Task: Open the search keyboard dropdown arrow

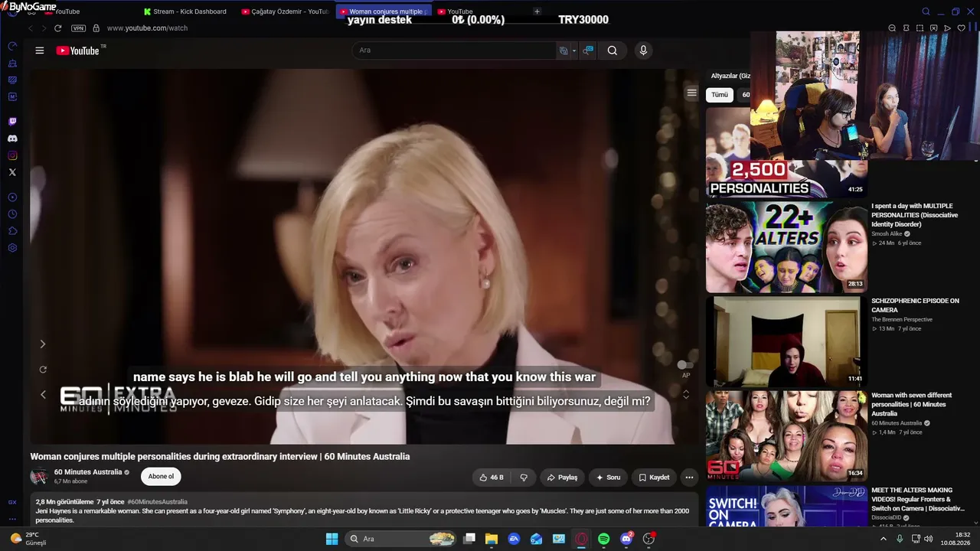Action: tap(574, 51)
